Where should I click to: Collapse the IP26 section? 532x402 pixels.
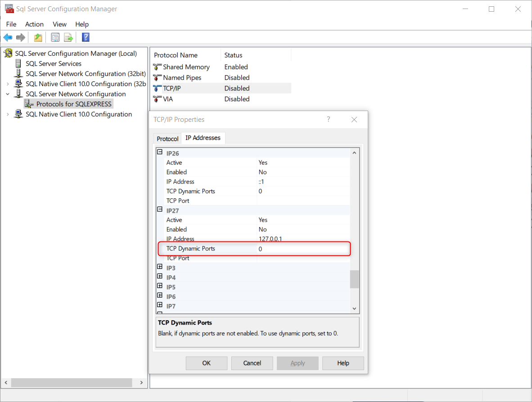coord(160,152)
